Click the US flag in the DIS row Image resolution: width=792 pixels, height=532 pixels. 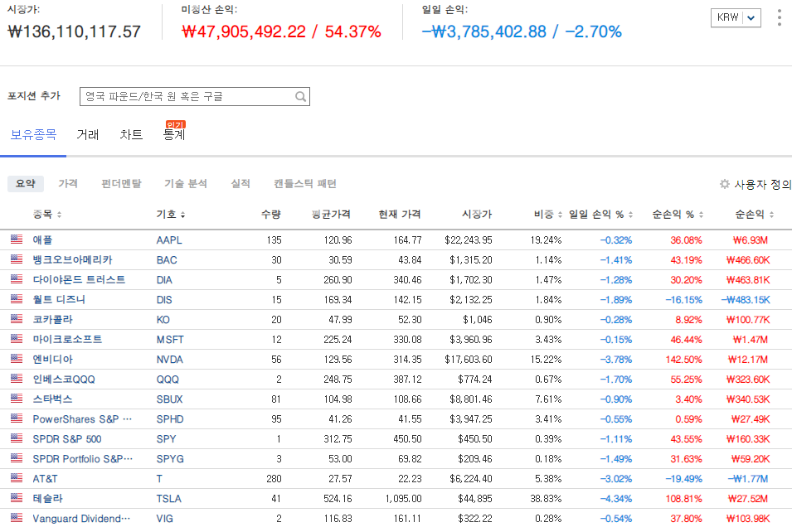17,299
